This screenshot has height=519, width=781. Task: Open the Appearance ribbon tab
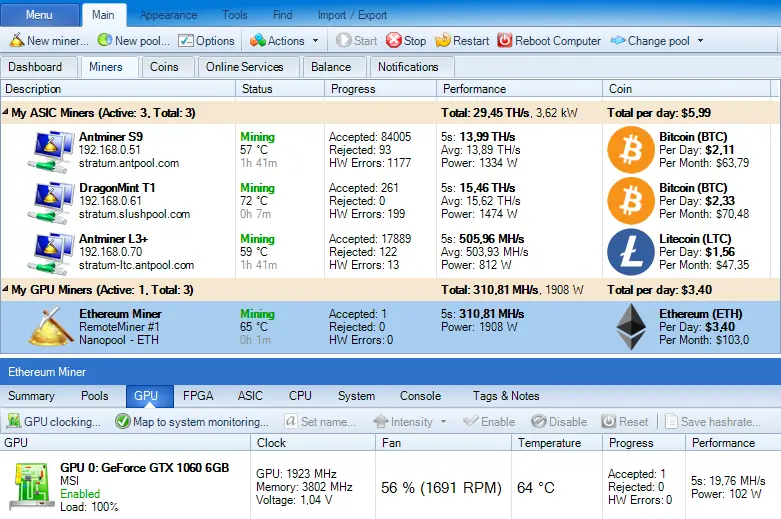point(168,15)
